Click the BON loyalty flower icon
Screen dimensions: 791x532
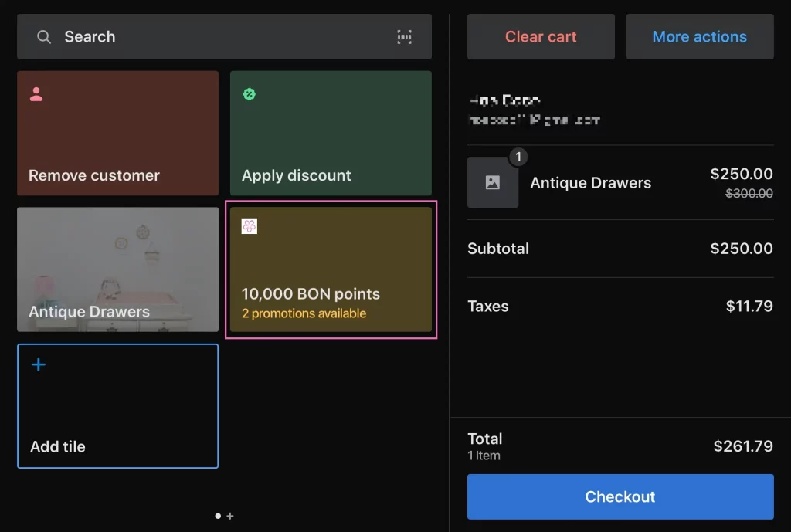click(x=250, y=226)
